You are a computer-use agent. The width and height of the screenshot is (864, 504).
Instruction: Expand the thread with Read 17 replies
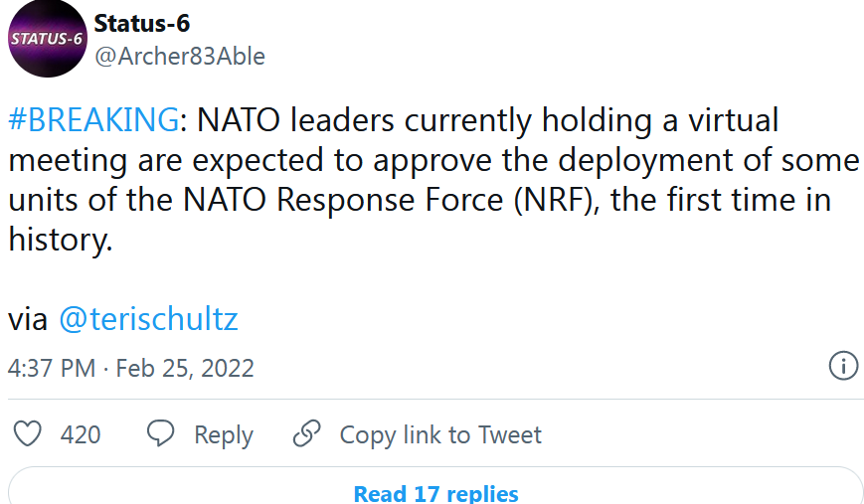435,493
